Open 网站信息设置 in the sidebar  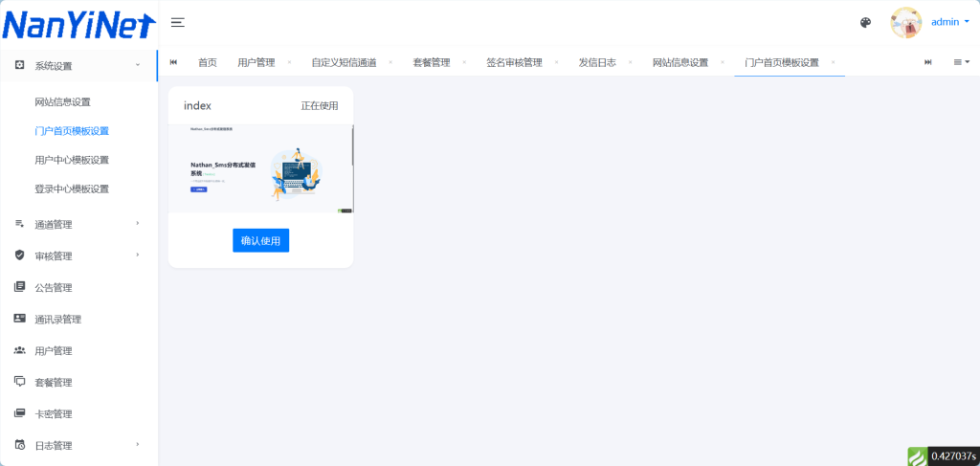62,101
